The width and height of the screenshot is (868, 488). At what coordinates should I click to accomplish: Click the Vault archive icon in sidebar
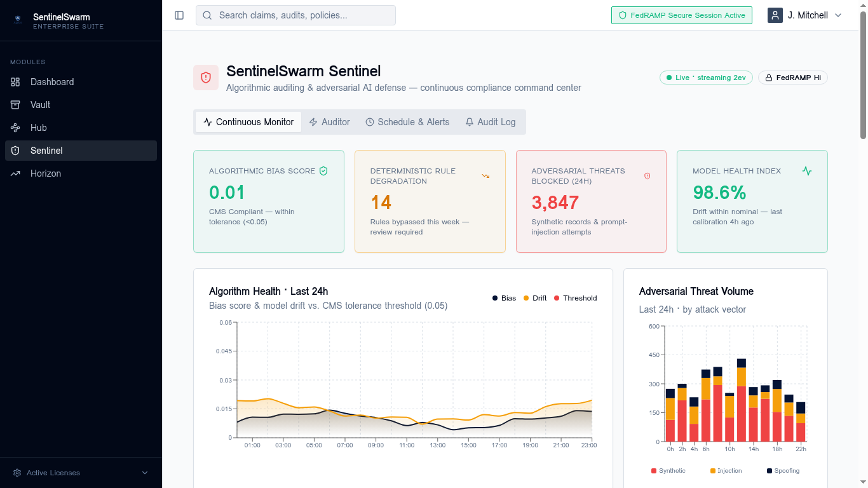pyautogui.click(x=15, y=105)
